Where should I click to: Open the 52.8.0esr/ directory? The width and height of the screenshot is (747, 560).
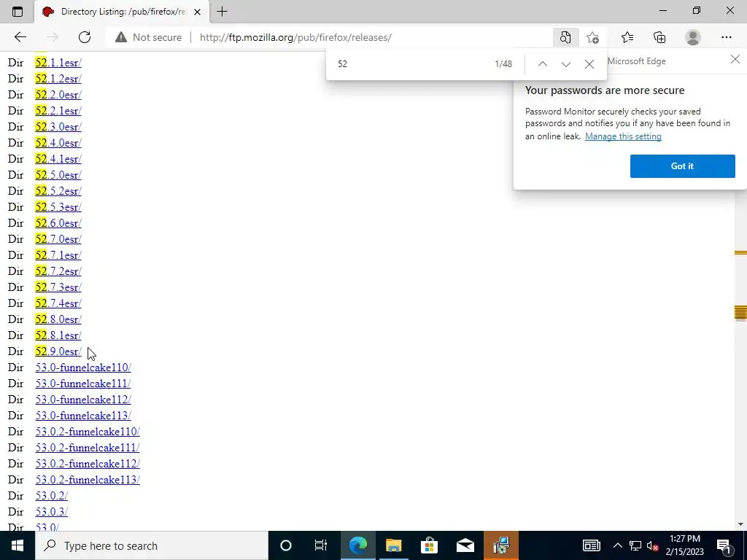click(58, 319)
